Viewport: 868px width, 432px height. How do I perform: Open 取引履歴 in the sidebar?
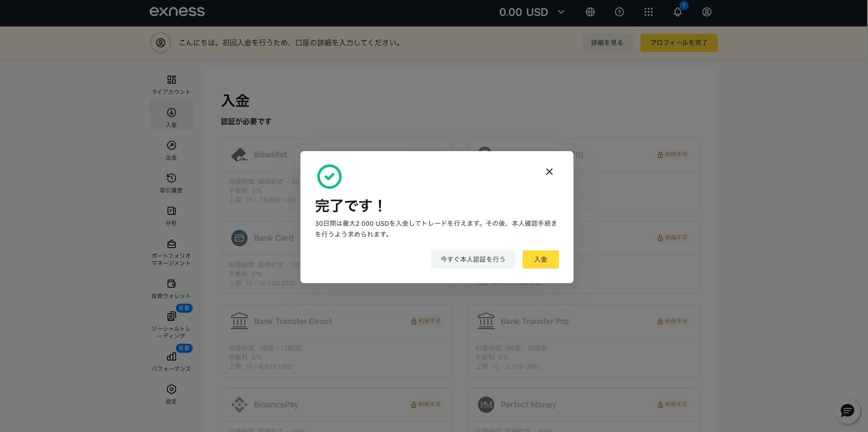pos(171,183)
